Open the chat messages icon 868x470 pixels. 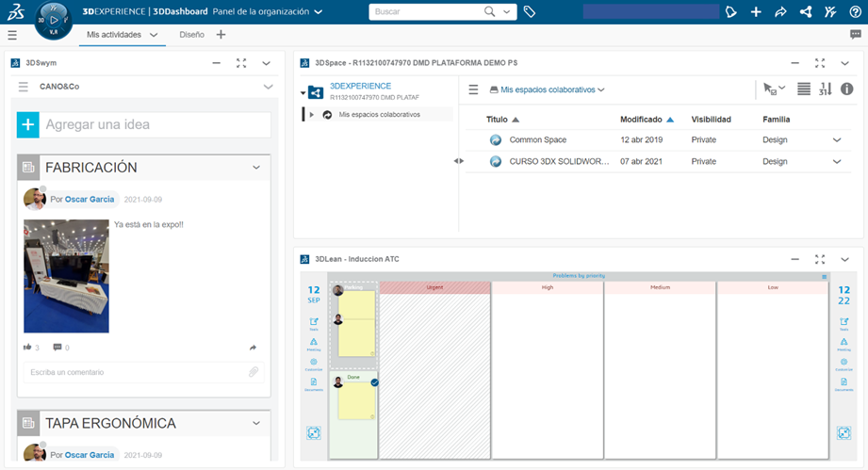tap(855, 34)
